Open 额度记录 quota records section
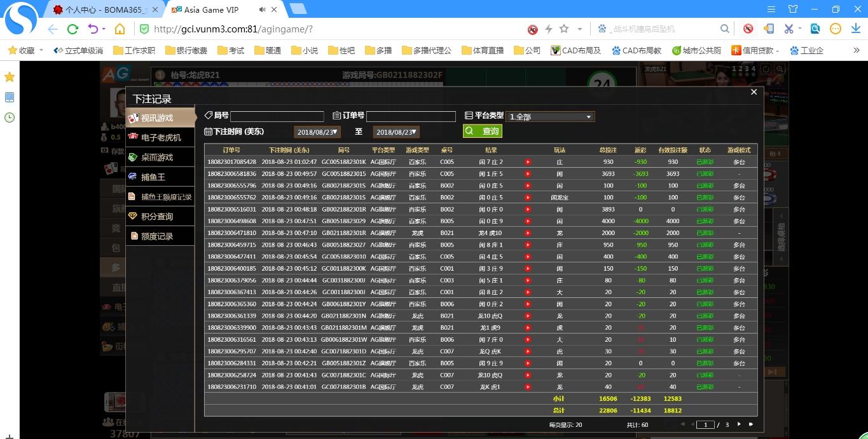Screen dimensions: 868x439 pos(156,236)
